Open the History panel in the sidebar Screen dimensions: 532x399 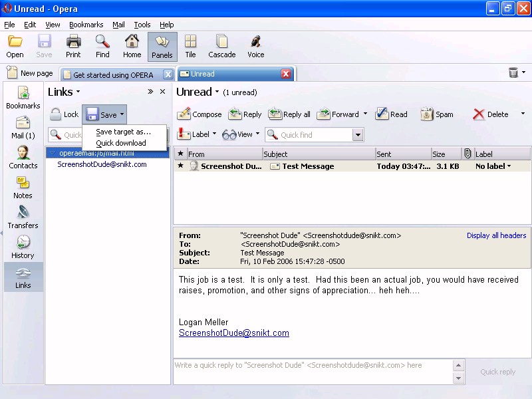[x=23, y=247]
